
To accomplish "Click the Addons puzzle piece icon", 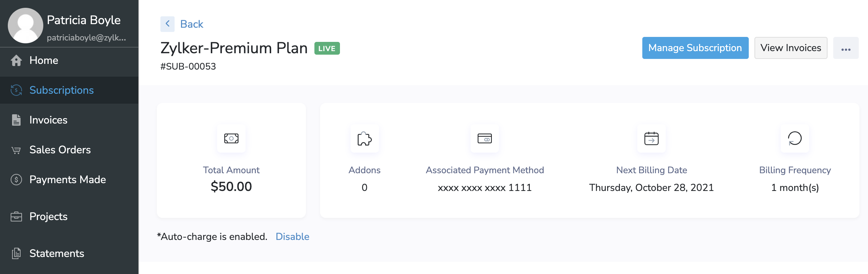I will coord(364,138).
